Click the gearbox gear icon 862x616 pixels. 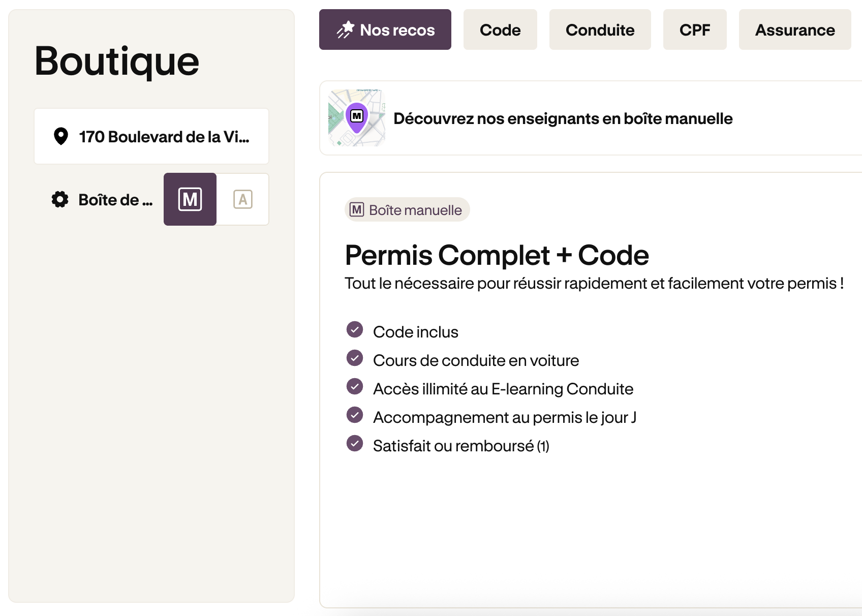coord(60,199)
